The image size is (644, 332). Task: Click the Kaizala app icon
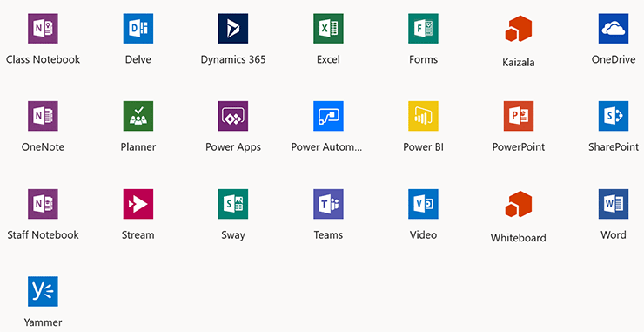(x=519, y=29)
